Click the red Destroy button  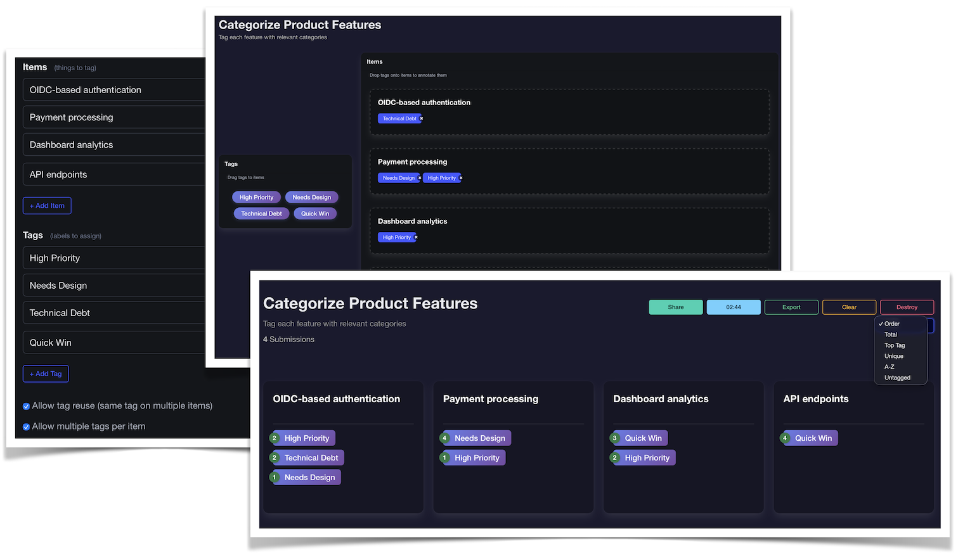click(x=907, y=307)
